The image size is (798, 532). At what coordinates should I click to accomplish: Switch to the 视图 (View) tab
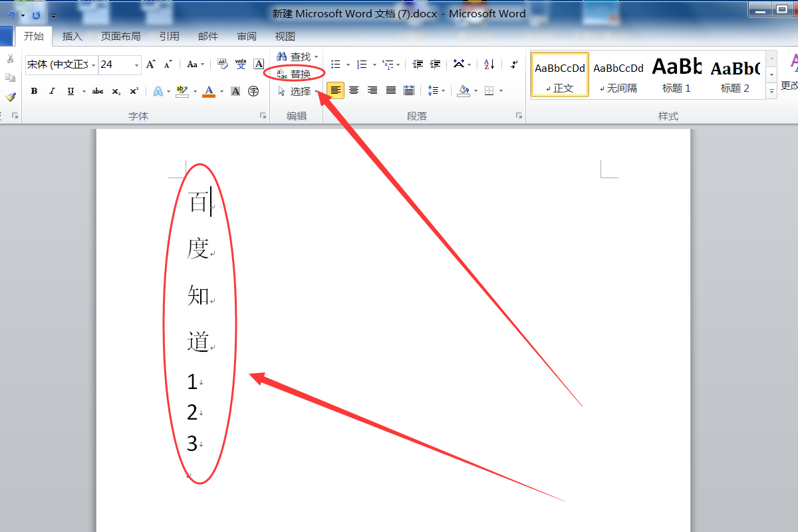pyautogui.click(x=285, y=37)
